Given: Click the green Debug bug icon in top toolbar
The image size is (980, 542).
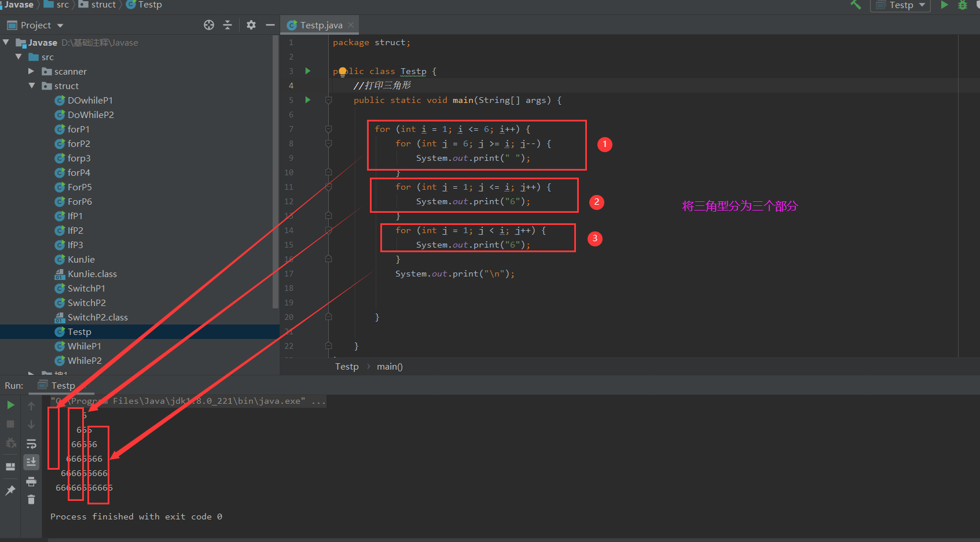Looking at the screenshot, I should (963, 5).
